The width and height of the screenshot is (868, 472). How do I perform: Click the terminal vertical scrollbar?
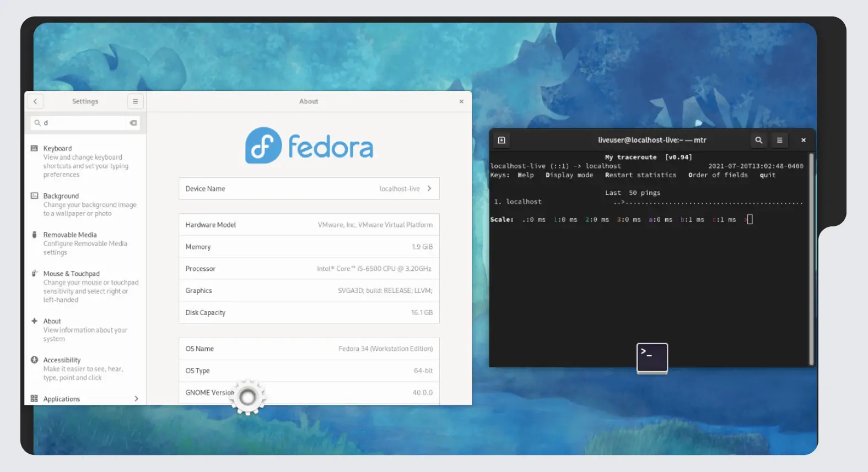tap(811, 259)
